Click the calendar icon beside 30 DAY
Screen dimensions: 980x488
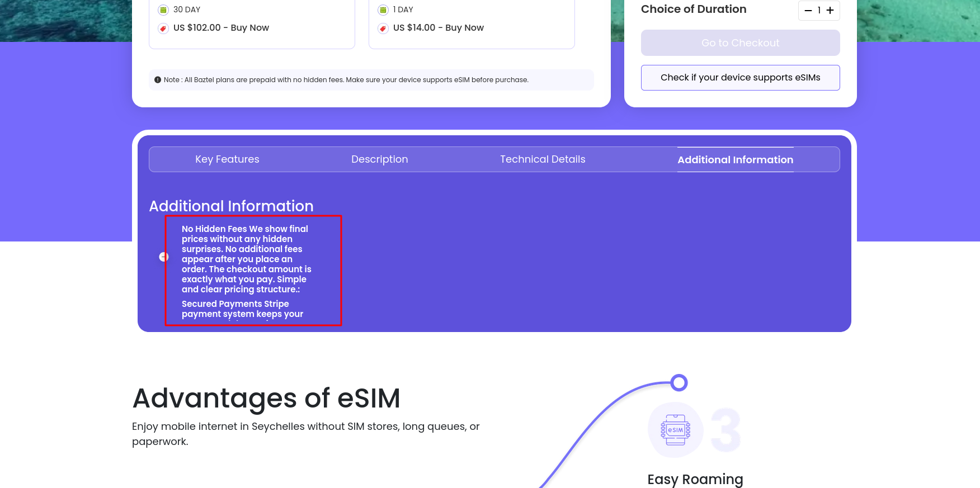[x=163, y=10]
